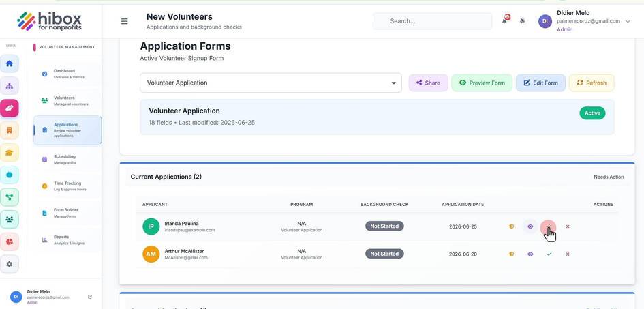The image size is (644, 309).
Task: Open Volunteers manage all volunteers
Action: pyautogui.click(x=67, y=101)
